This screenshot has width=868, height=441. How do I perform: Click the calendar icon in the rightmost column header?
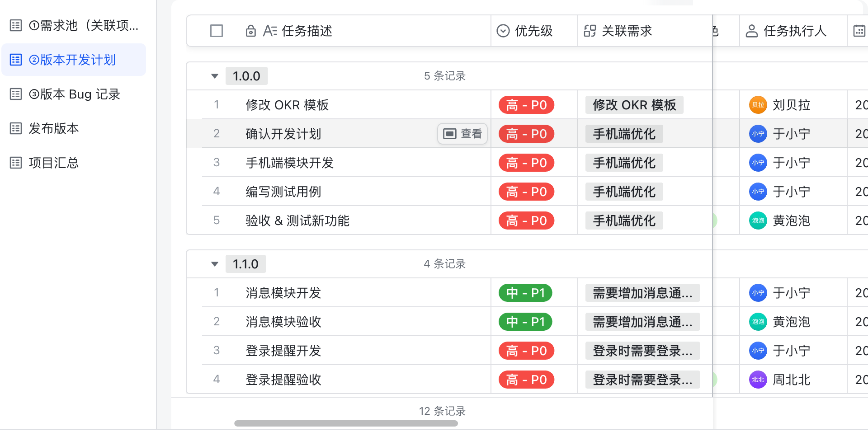(859, 31)
